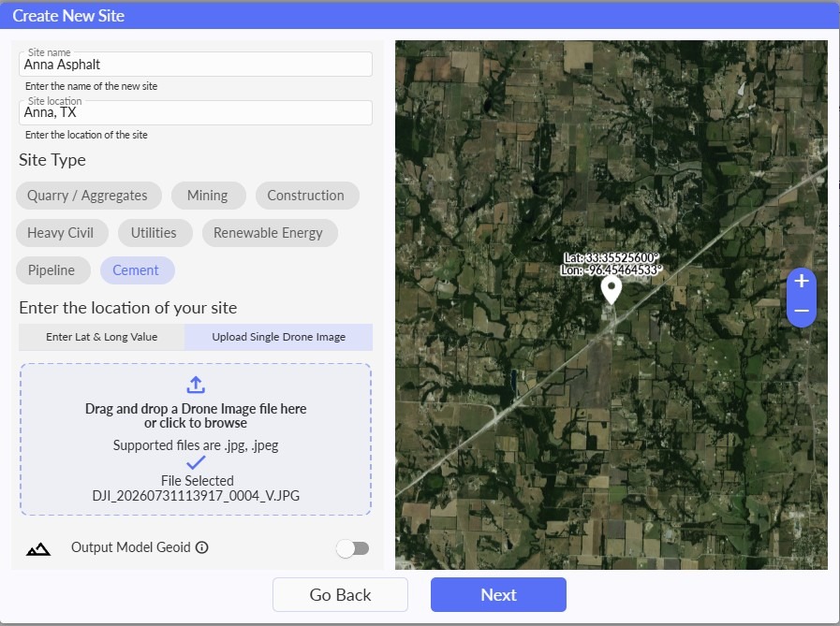Viewport: 840px width, 626px height.
Task: Click the upload arrow icon in drop zone
Action: (196, 385)
